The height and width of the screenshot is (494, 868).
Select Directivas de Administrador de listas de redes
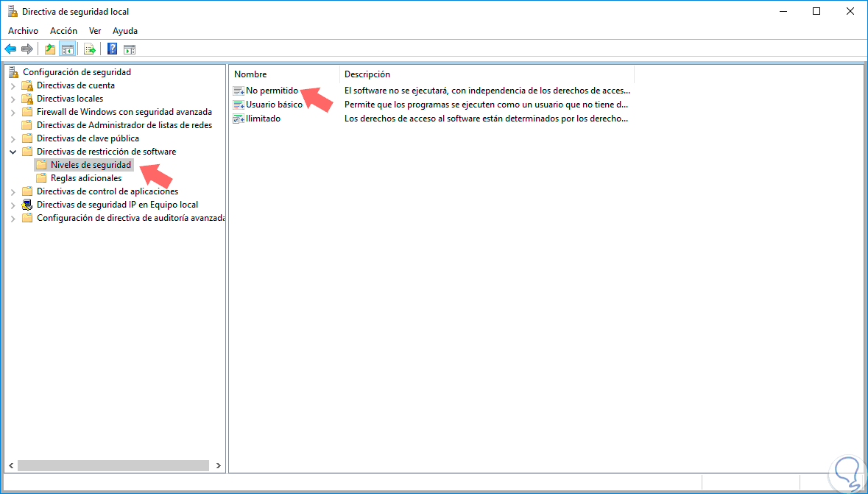click(124, 125)
